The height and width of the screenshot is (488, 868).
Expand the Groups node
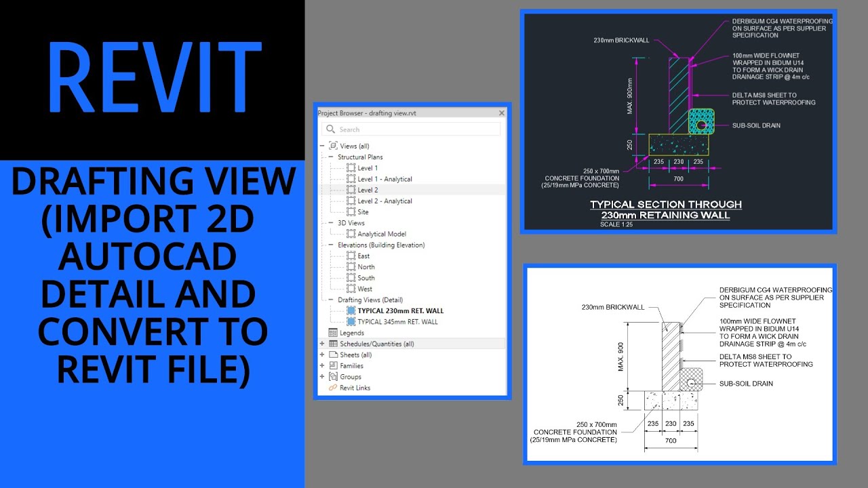coord(322,377)
